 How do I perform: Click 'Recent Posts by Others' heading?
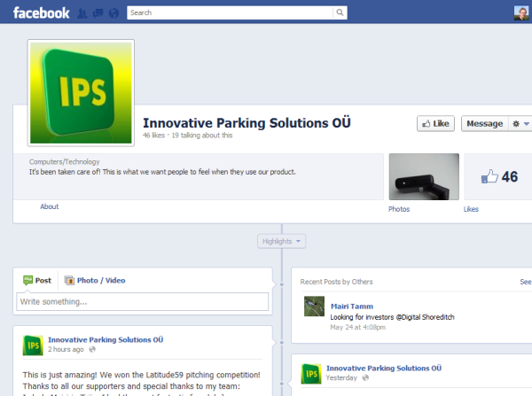point(336,282)
